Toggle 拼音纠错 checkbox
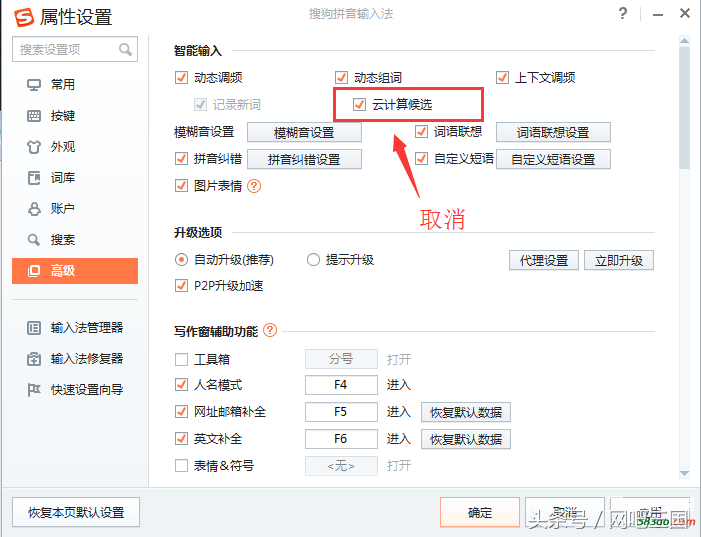Image resolution: width=701 pixels, height=537 pixels. [181, 158]
